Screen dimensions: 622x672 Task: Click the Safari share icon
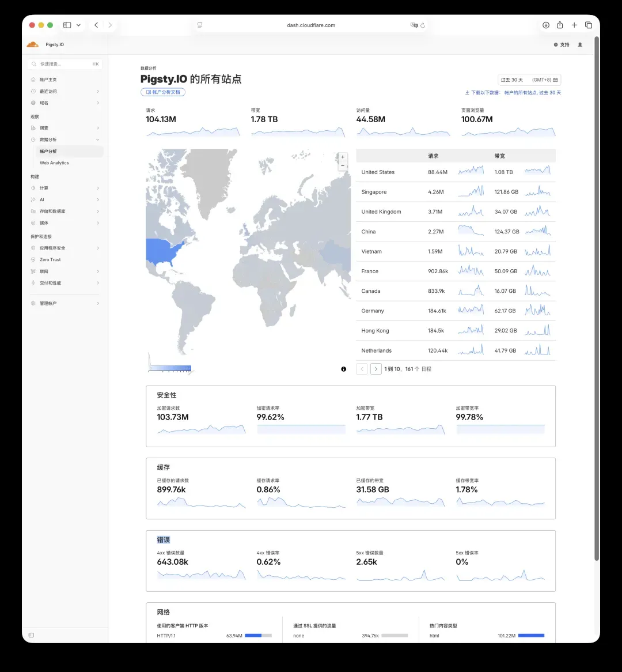click(x=560, y=25)
